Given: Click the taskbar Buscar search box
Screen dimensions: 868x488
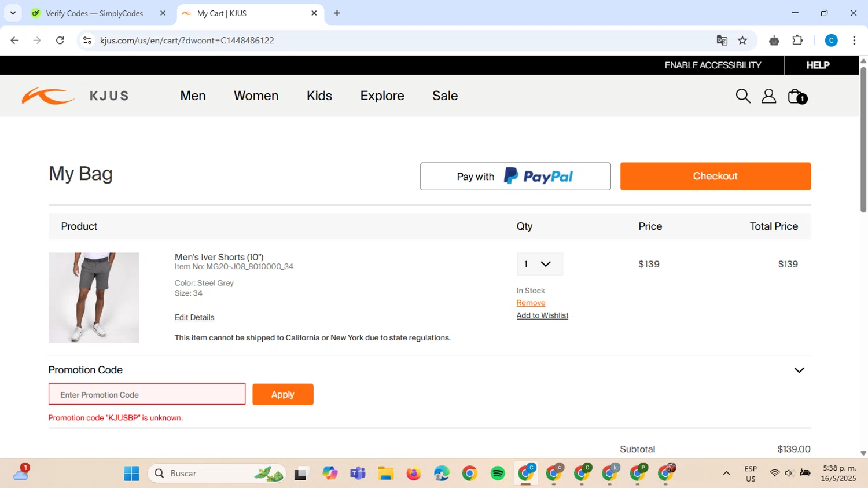Looking at the screenshot, I should pos(217,474).
